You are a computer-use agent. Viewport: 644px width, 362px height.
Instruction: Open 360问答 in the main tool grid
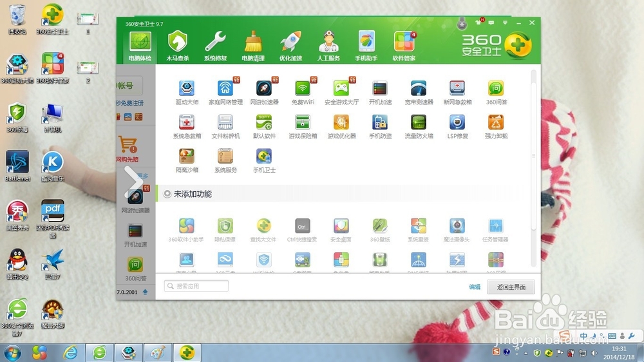(496, 93)
